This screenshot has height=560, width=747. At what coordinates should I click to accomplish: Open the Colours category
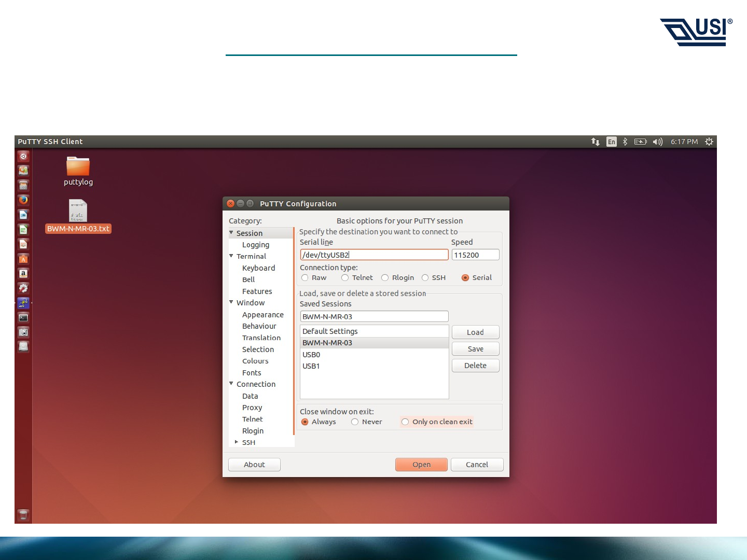(255, 361)
